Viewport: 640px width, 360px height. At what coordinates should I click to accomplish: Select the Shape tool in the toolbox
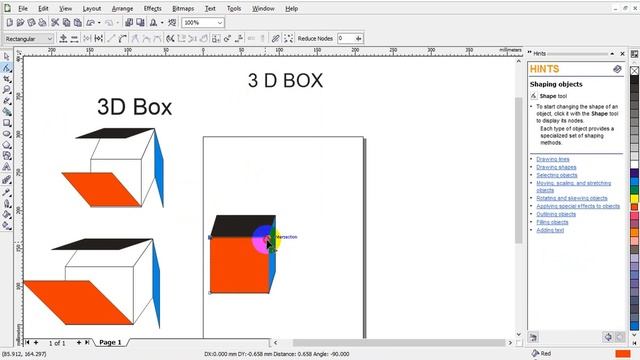(7, 68)
